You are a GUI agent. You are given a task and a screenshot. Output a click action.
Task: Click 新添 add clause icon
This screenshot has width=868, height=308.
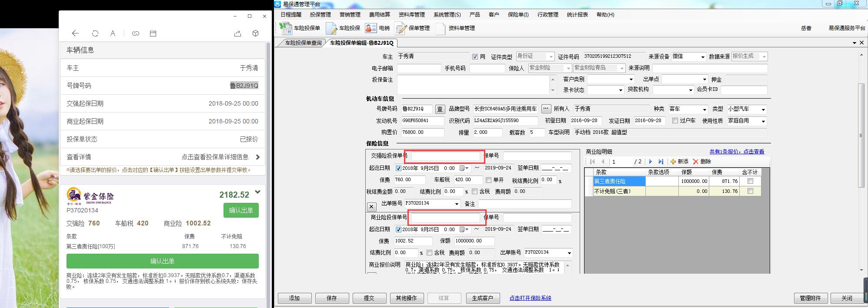[x=679, y=162]
